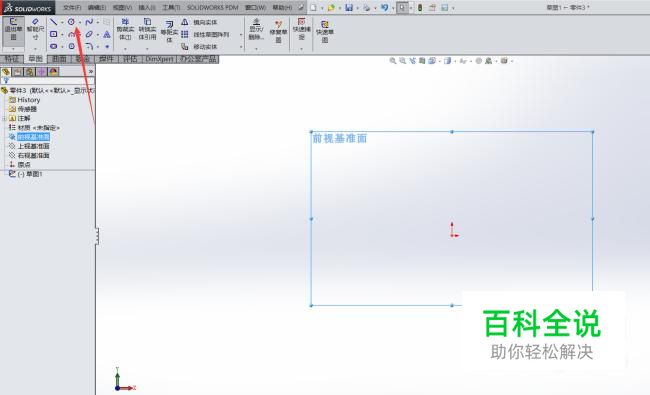Select 上视基准面 (Top Plane) tree item
The image size is (650, 395).
34,146
